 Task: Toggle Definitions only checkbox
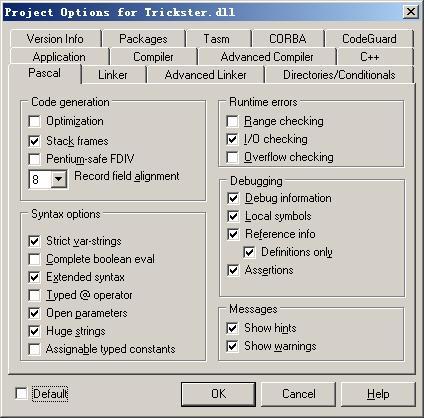pos(249,252)
